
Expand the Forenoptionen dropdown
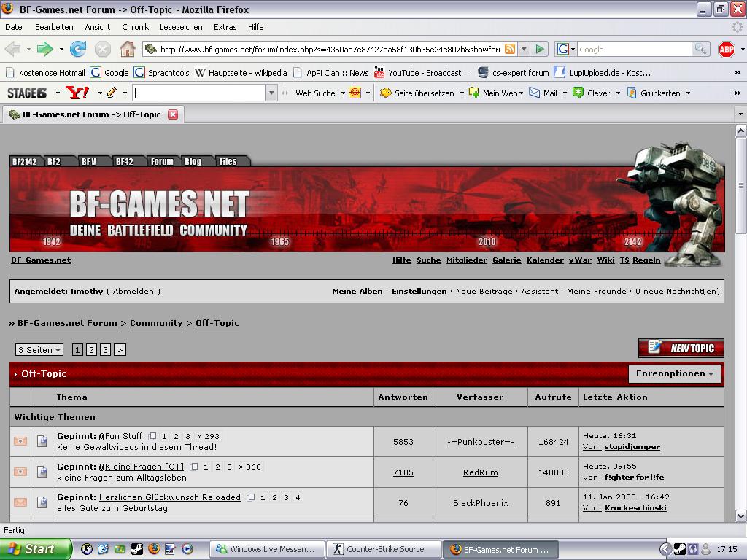[x=675, y=373]
